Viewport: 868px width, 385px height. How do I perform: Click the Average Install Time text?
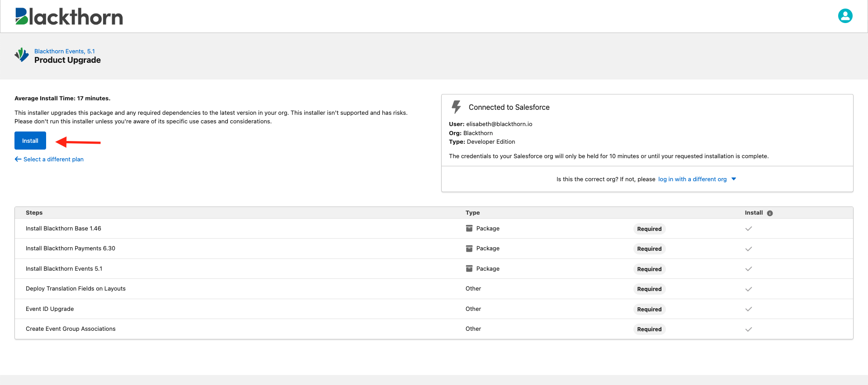click(x=62, y=99)
